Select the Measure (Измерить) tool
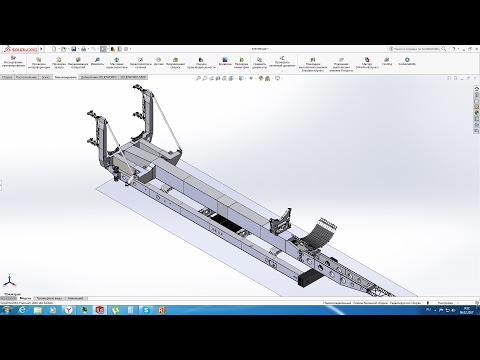This screenshot has width=480, height=360. tap(97, 62)
